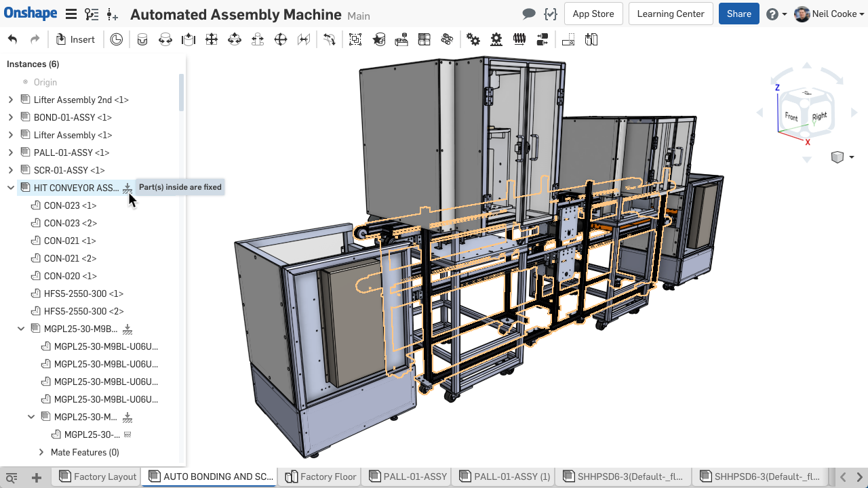The width and height of the screenshot is (868, 488).
Task: Click the Insert button
Action: coord(75,40)
